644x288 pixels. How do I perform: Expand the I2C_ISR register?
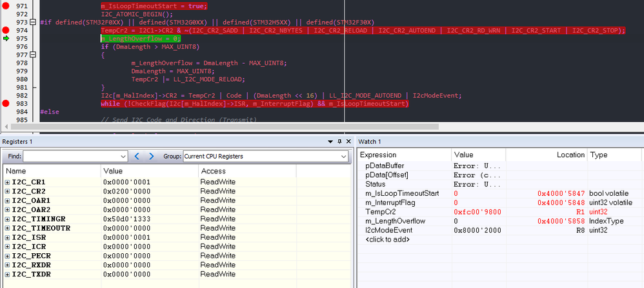click(x=7, y=237)
